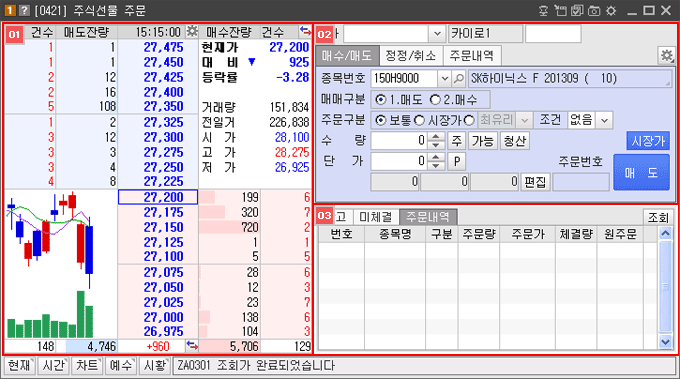
Task: Click the 주 unit button
Action: (x=456, y=141)
